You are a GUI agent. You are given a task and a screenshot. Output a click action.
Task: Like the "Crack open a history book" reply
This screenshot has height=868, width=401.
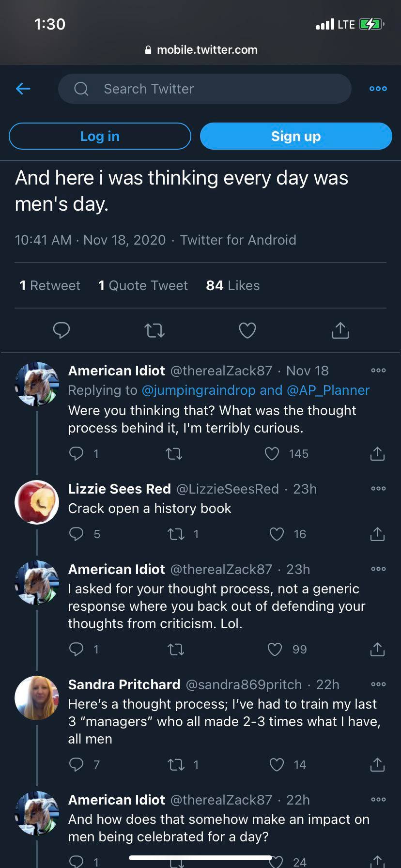(277, 534)
